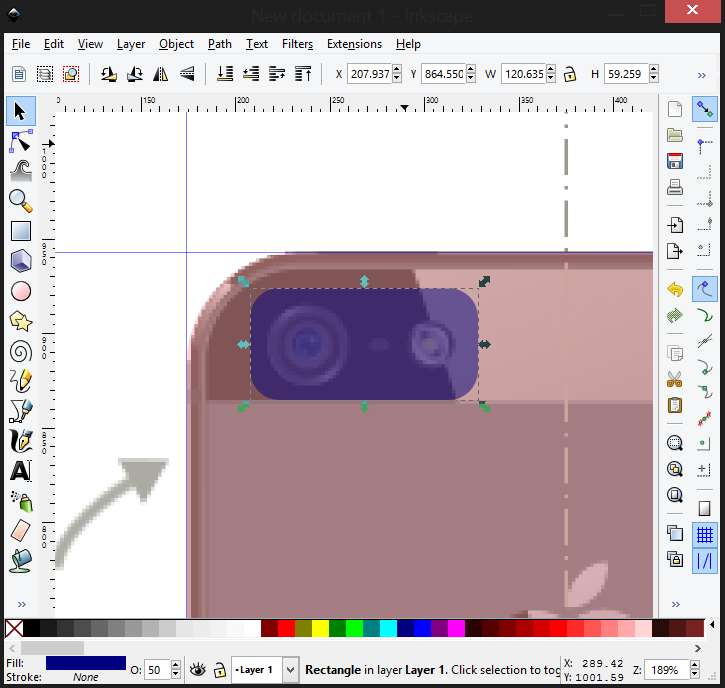Open the Object menu

pyautogui.click(x=176, y=44)
